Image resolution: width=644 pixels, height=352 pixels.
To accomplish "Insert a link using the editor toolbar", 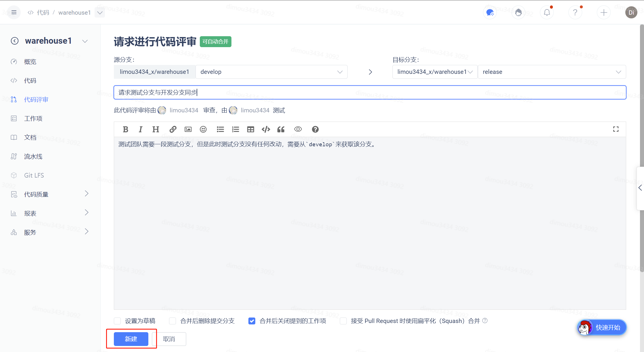I will tap(173, 129).
